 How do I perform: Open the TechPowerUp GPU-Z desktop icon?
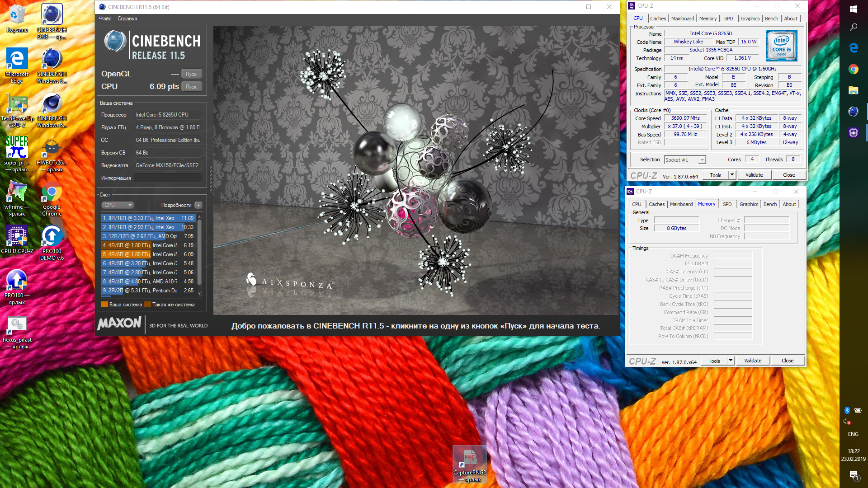click(17, 110)
